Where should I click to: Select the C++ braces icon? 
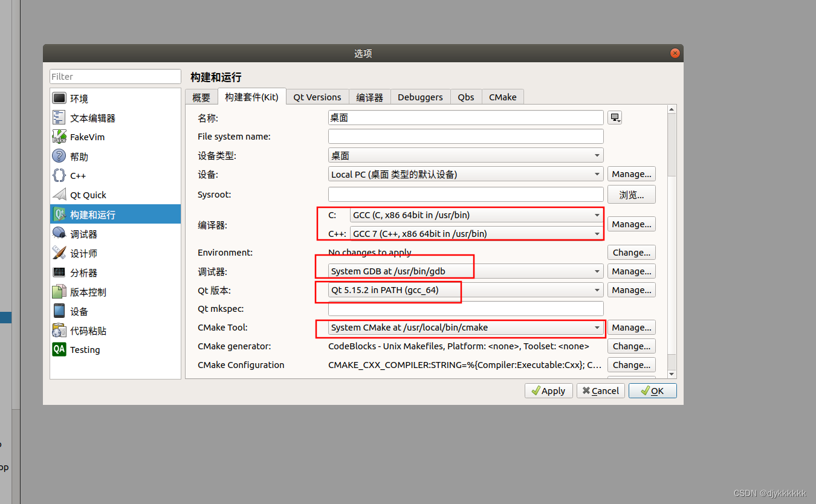pos(59,175)
